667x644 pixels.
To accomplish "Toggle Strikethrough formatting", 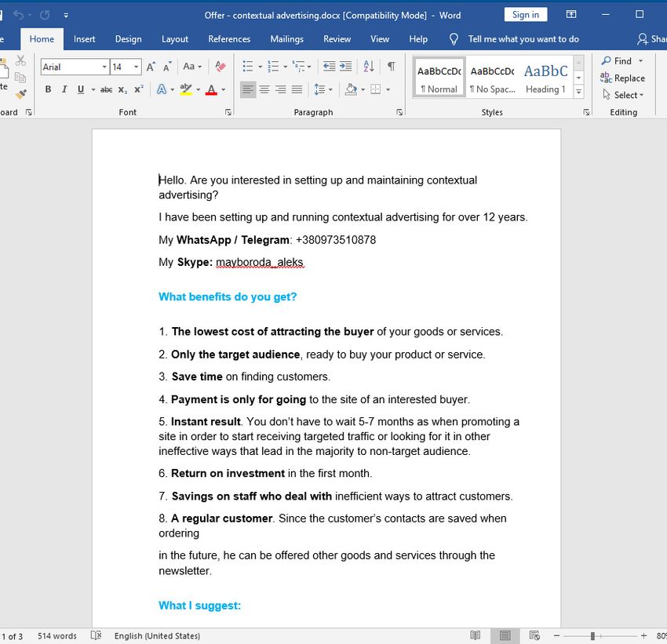I will coord(107,89).
